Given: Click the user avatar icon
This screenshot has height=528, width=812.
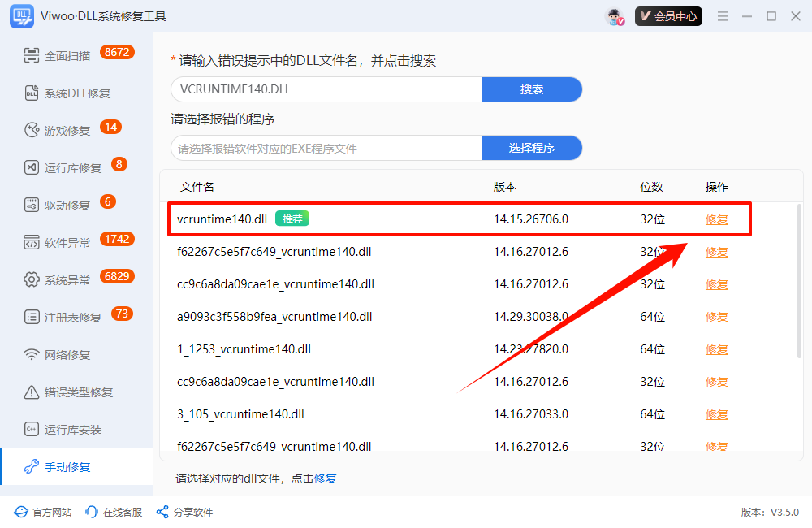Looking at the screenshot, I should (x=615, y=16).
